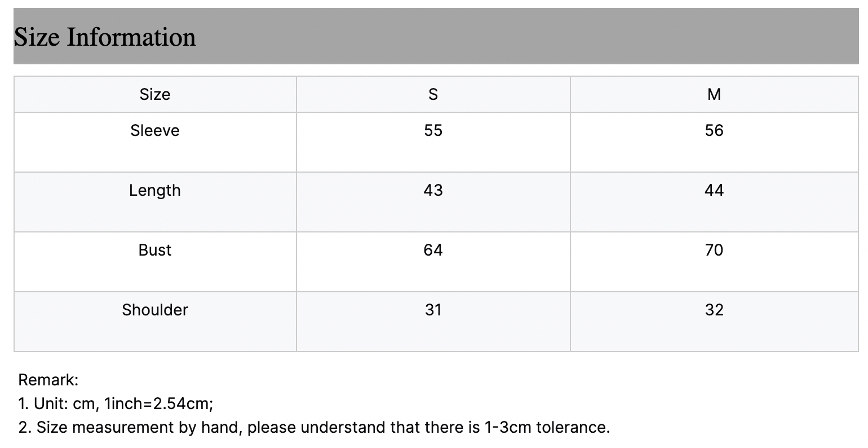Click the Length row label
868x448 pixels.
(155, 190)
